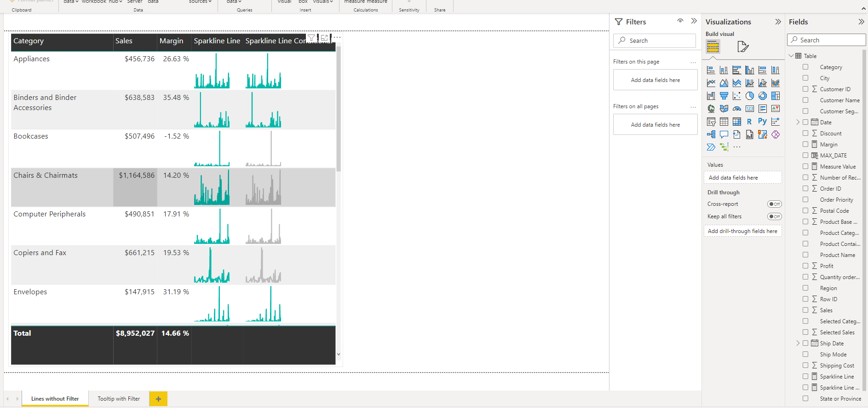
Task: Get more visuals via the ellipsis icon
Action: pyautogui.click(x=737, y=147)
